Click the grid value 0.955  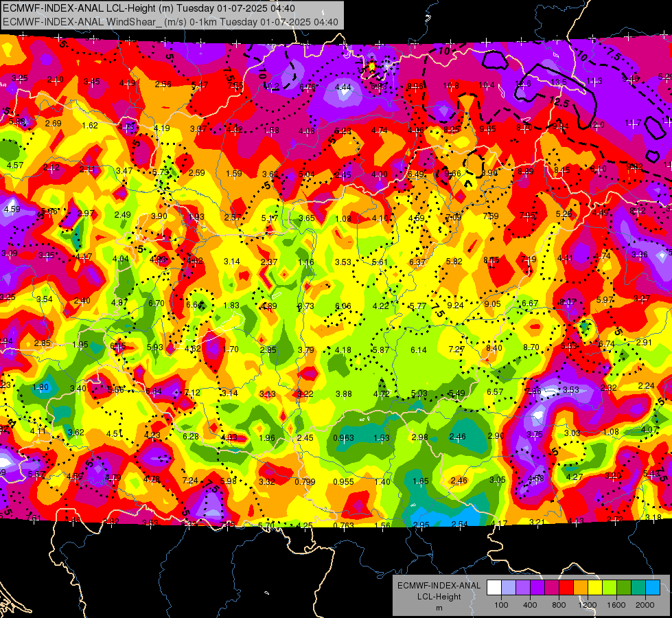click(344, 481)
